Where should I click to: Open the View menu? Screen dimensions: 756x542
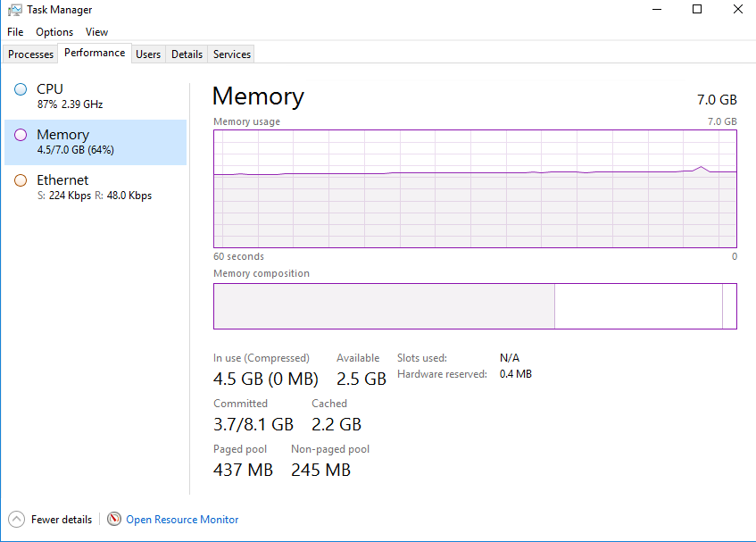96,32
